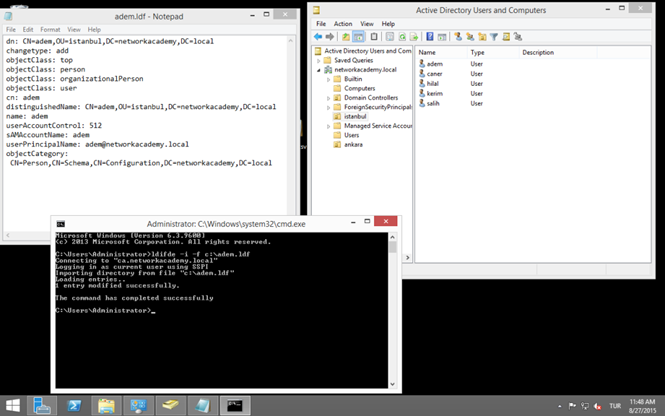Open Notepad Edit menu

click(x=28, y=30)
